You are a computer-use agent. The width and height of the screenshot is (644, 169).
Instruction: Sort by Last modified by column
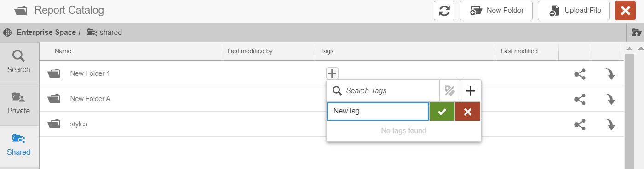[x=250, y=51]
